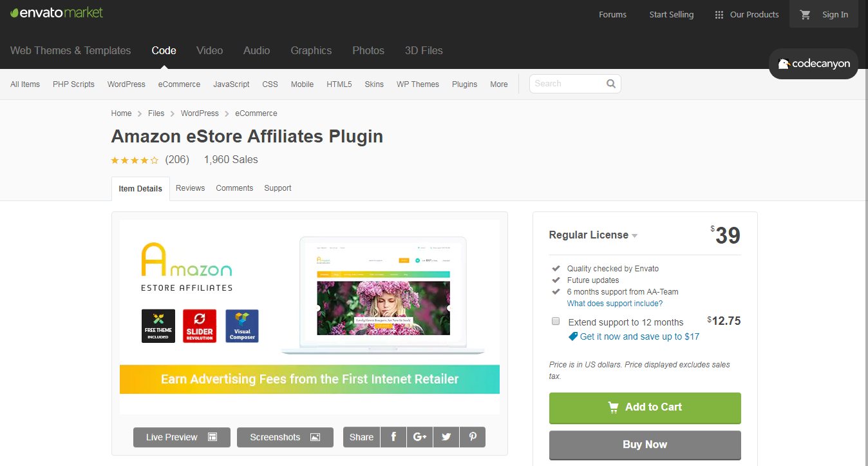
Task: Open the Graphics section
Action: tap(311, 50)
